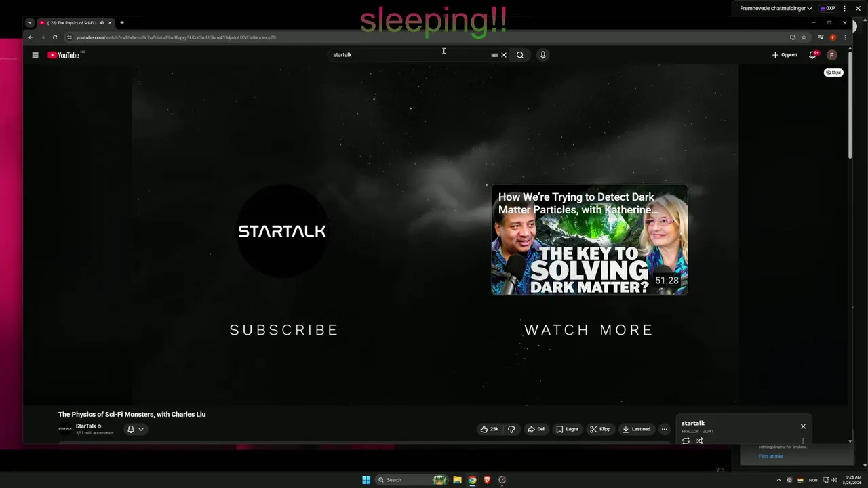This screenshot has width=868, height=488.
Task: Open the volume control in tray
Action: click(834, 480)
